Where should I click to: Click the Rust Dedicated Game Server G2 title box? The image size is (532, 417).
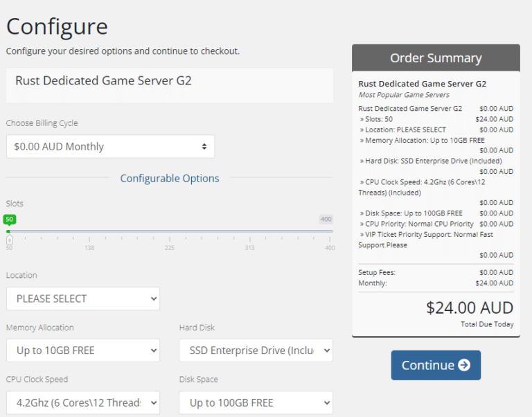click(x=170, y=85)
